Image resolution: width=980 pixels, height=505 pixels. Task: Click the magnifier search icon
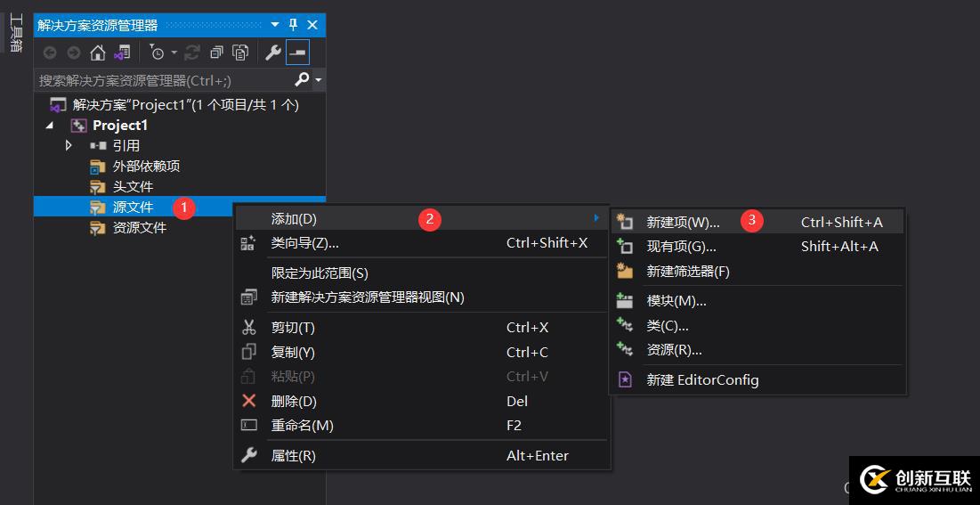pos(302,79)
